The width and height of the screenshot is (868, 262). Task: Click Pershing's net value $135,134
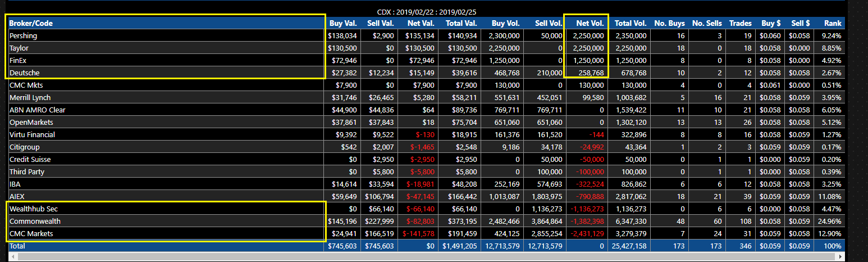coord(419,35)
